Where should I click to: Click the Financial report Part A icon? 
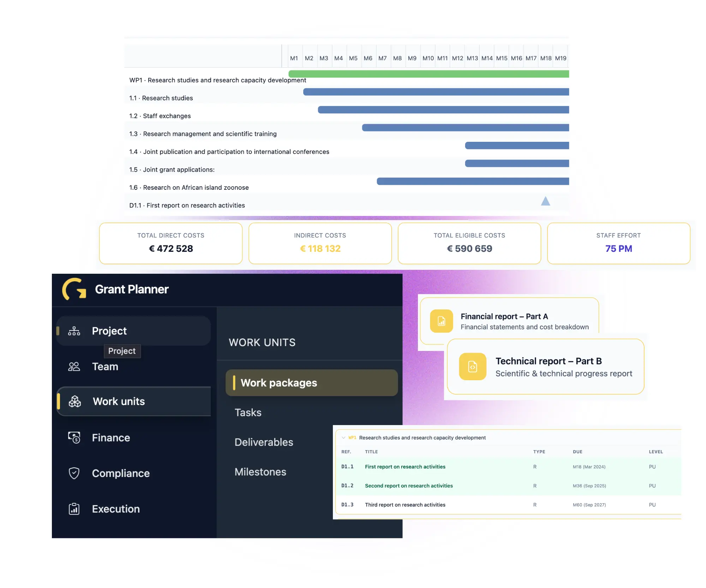coord(441,321)
